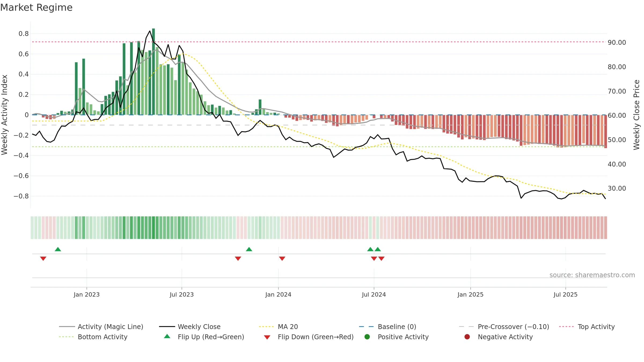644x362 pixels.
Task: Click the red Negative Activity legend dot
Action: 467,337
